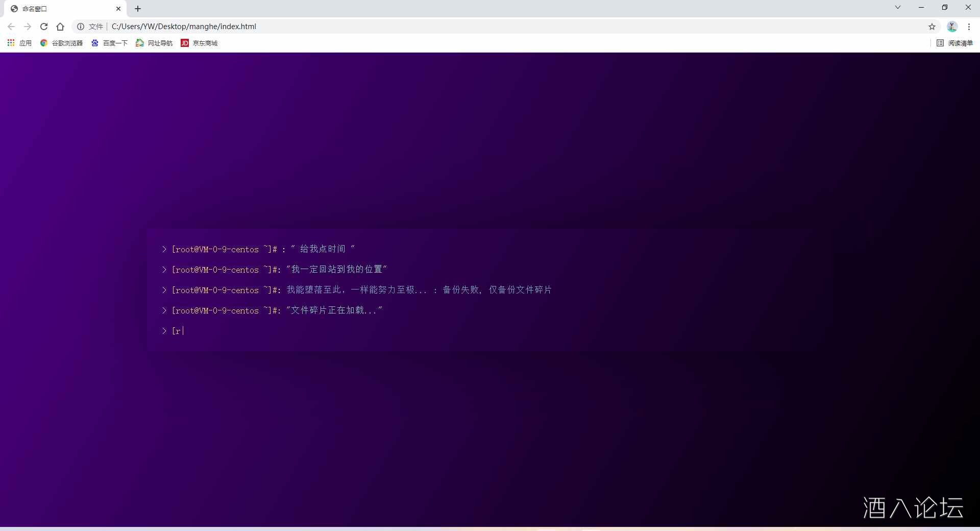Open a new browser tab
980x531 pixels.
pos(138,9)
